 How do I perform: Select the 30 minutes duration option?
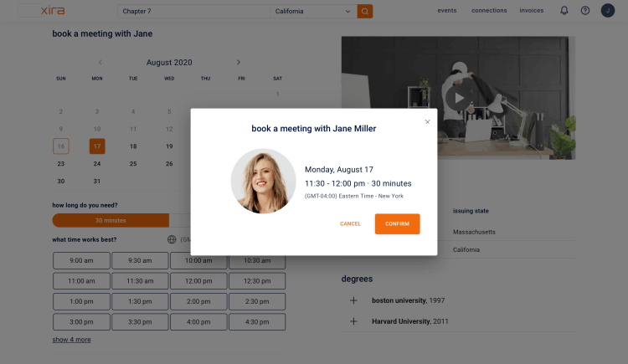(x=111, y=220)
